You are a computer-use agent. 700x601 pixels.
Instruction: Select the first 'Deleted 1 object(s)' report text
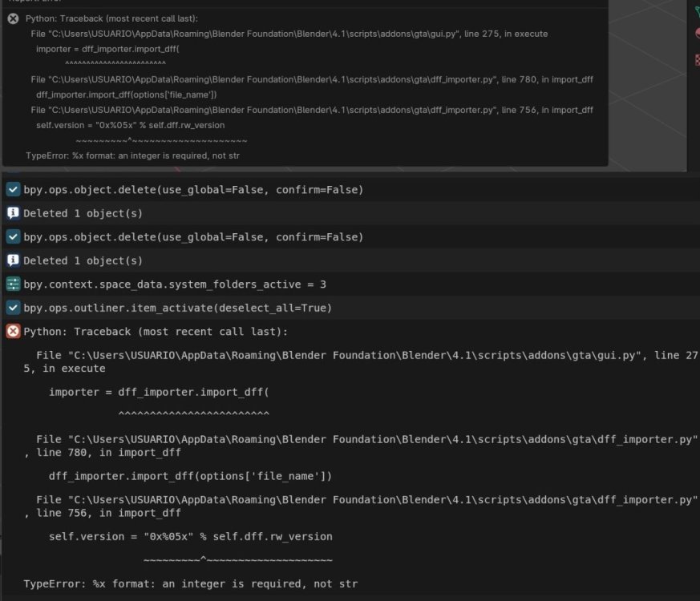[x=83, y=213]
